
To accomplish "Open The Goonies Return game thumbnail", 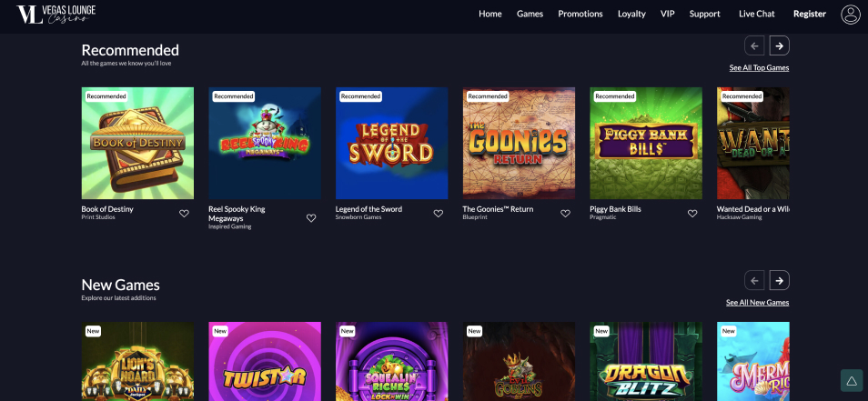I will (519, 143).
